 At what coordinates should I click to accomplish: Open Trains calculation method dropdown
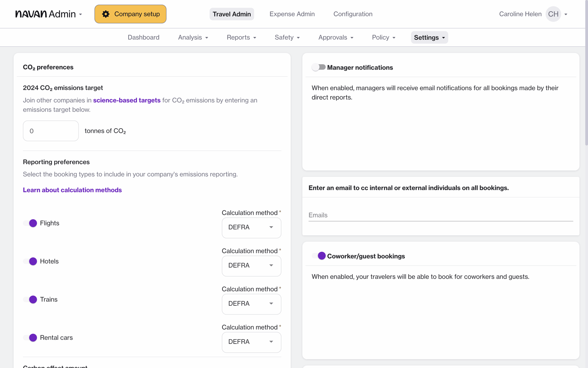(251, 304)
